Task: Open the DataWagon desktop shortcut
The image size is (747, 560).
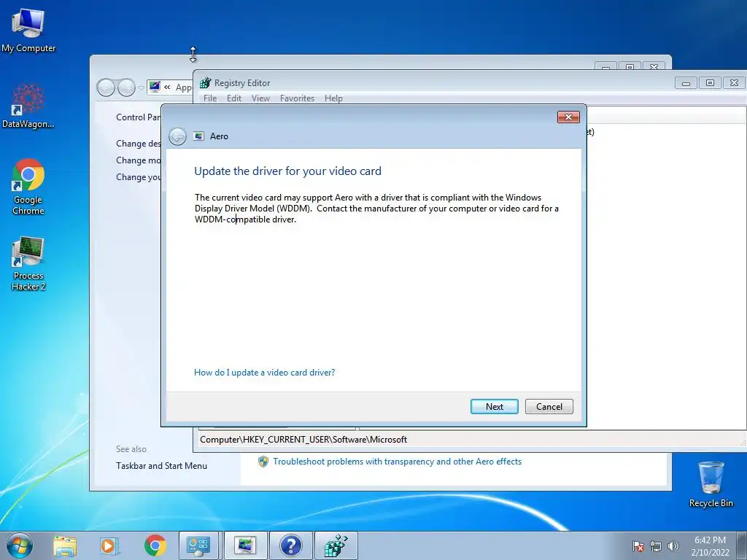Action: click(x=28, y=106)
